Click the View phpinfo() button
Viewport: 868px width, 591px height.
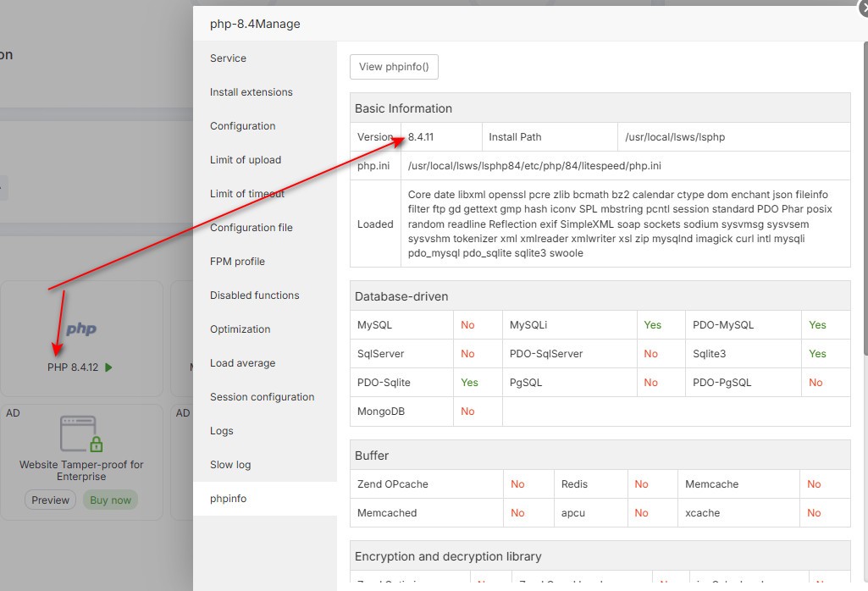tap(394, 66)
